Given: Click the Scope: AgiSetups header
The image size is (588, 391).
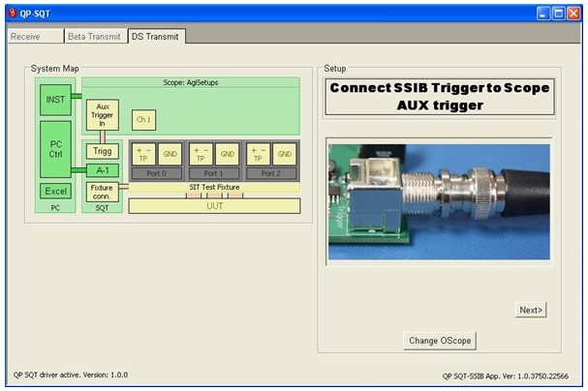Looking at the screenshot, I should click(x=191, y=82).
